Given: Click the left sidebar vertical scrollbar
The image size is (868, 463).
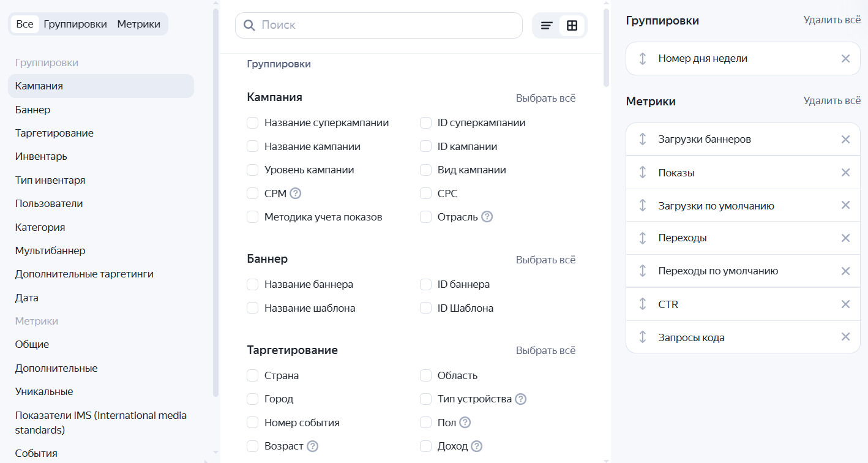Looking at the screenshot, I should pos(215,202).
